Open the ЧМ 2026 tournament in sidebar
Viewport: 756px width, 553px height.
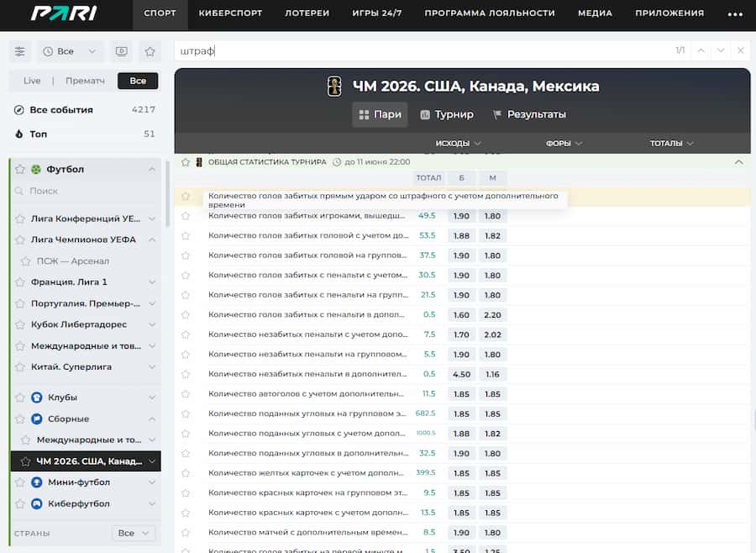click(86, 461)
